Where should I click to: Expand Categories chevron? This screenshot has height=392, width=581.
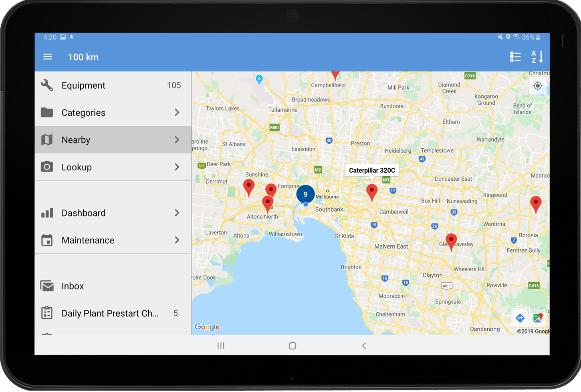177,113
